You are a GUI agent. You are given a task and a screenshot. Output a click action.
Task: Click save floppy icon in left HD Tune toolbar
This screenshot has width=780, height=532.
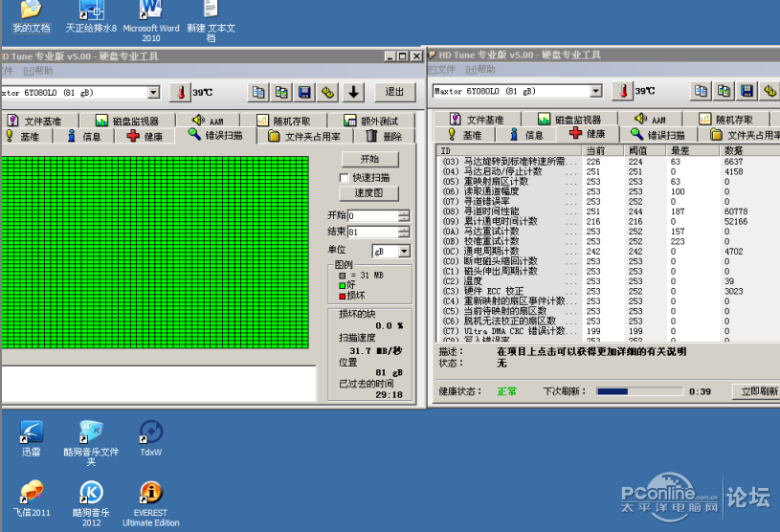click(x=304, y=93)
